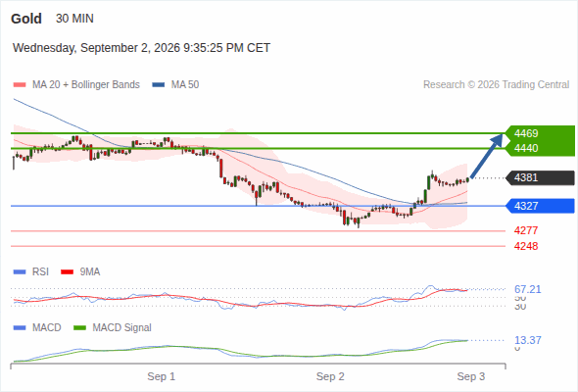Click the 9MA legend red swatch

[x=67, y=272]
